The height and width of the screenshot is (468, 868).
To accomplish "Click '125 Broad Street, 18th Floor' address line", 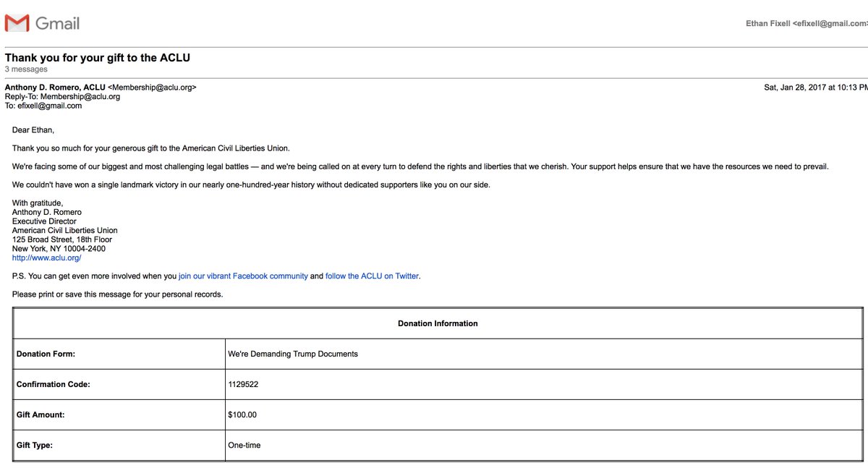I will tap(62, 239).
